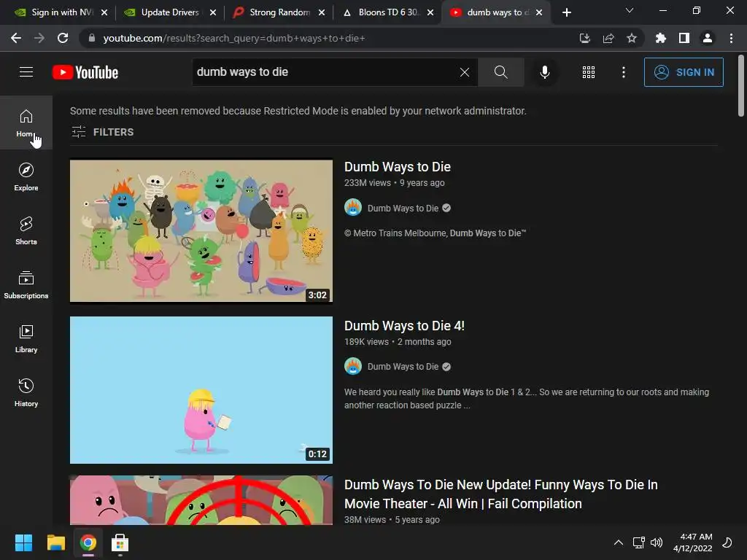Bookmark this page with the star
This screenshot has height=560, width=747.
(x=632, y=38)
